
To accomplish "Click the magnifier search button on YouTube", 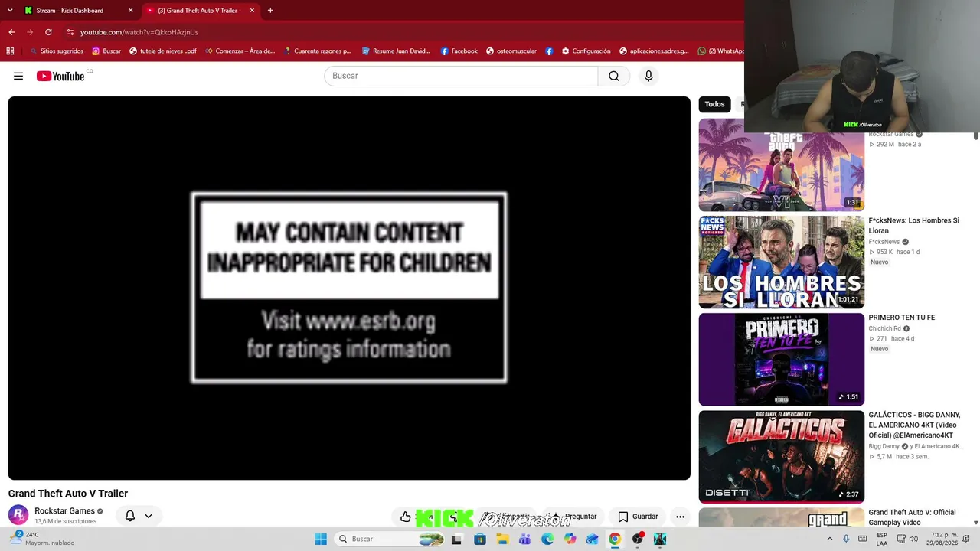I will 614,76.
